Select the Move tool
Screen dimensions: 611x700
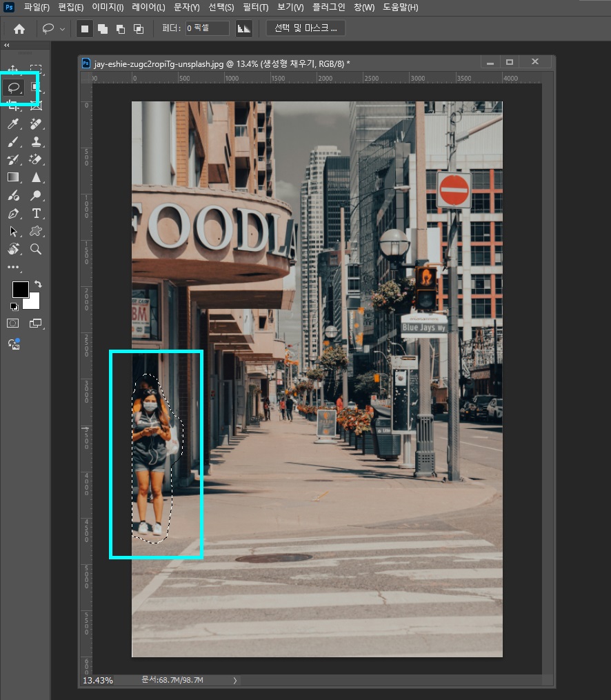[x=13, y=69]
